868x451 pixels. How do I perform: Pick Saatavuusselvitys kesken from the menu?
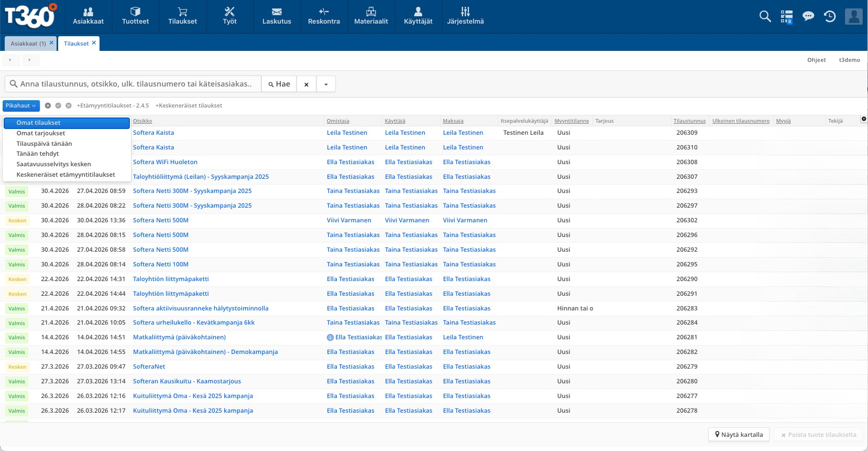pyautogui.click(x=67, y=164)
